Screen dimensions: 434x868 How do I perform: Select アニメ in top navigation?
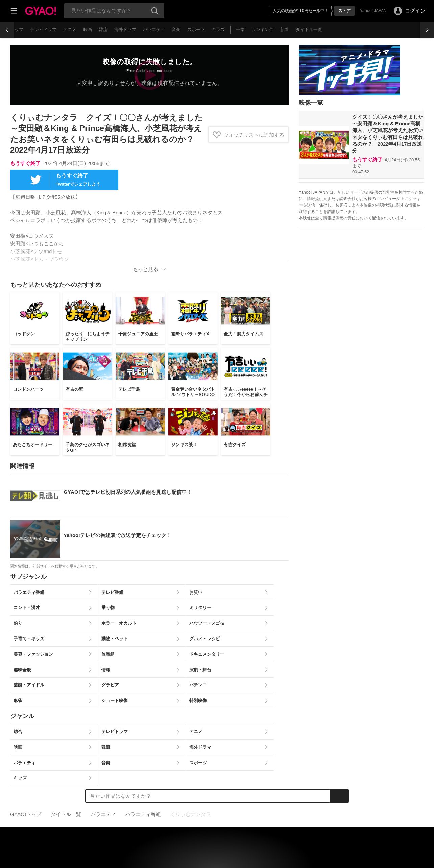coord(70,30)
